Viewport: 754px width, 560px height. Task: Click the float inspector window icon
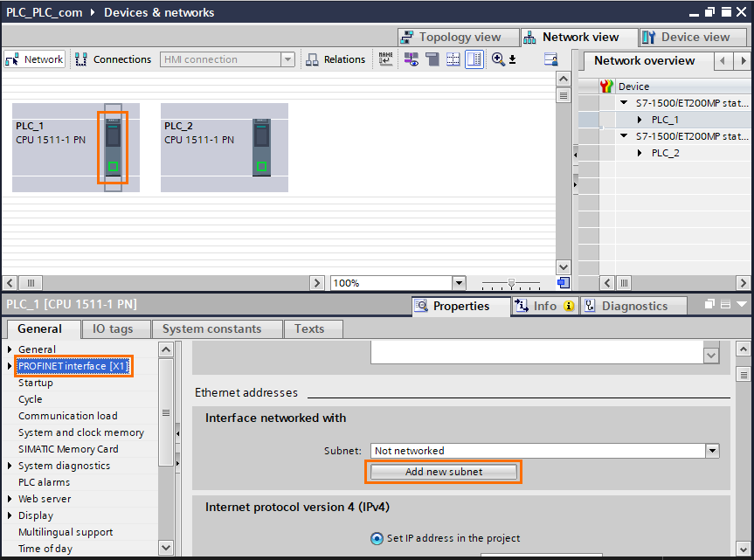tap(709, 304)
